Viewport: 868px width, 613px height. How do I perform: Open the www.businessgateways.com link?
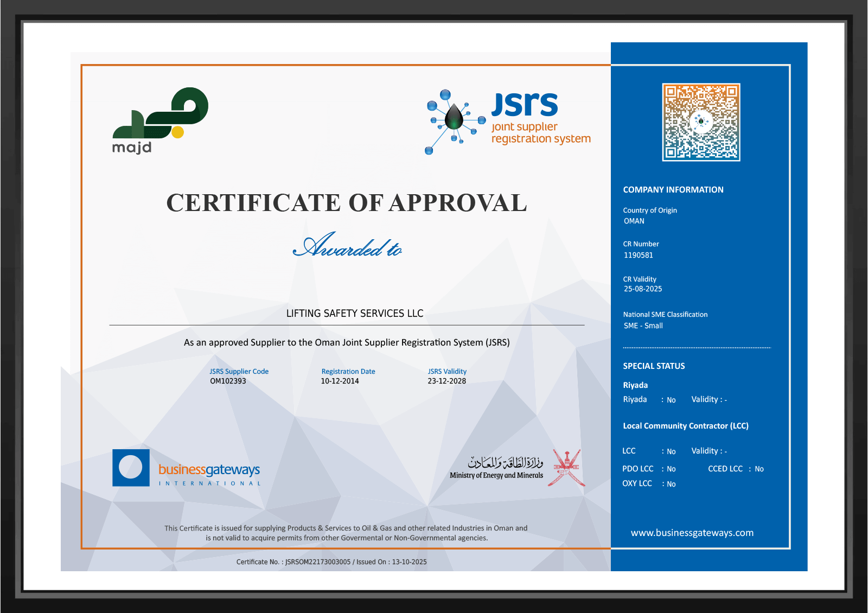tap(692, 533)
